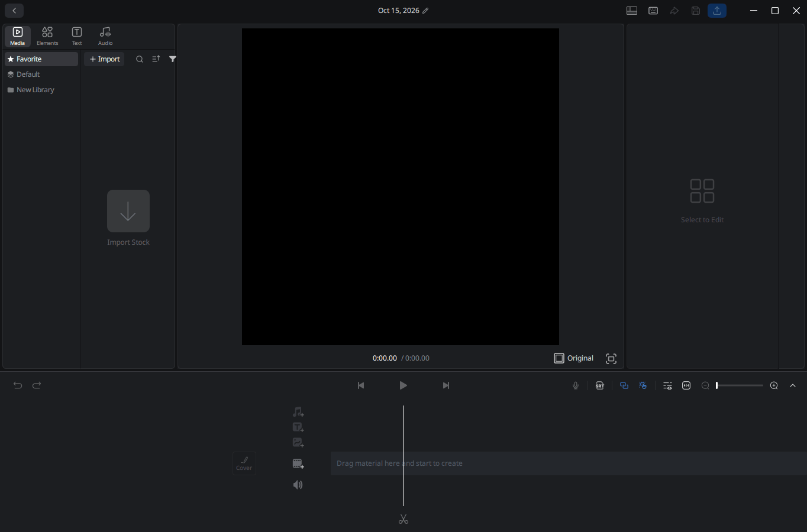Open the SRT subtitles tool
Screen dimensions: 807x532
click(600, 385)
